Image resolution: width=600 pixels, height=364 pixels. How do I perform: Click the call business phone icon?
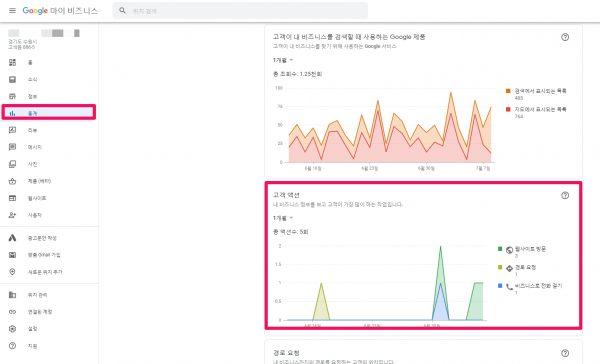click(509, 287)
